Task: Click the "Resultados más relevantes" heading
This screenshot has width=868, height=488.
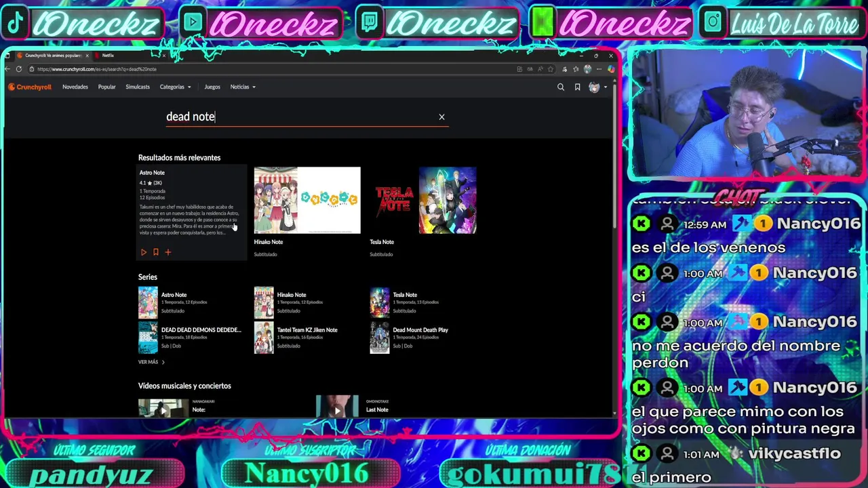Action: pyautogui.click(x=179, y=158)
